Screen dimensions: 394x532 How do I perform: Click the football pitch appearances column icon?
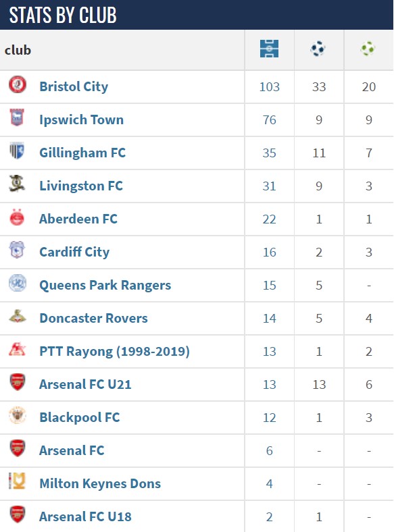[x=269, y=49]
